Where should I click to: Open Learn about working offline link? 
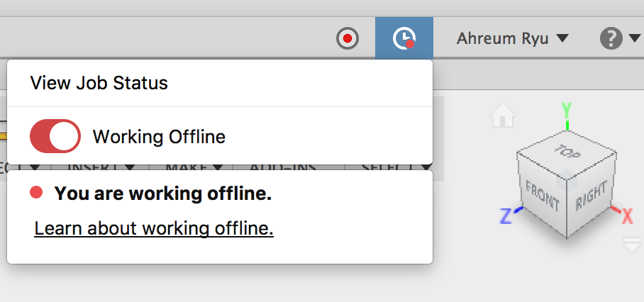[154, 228]
